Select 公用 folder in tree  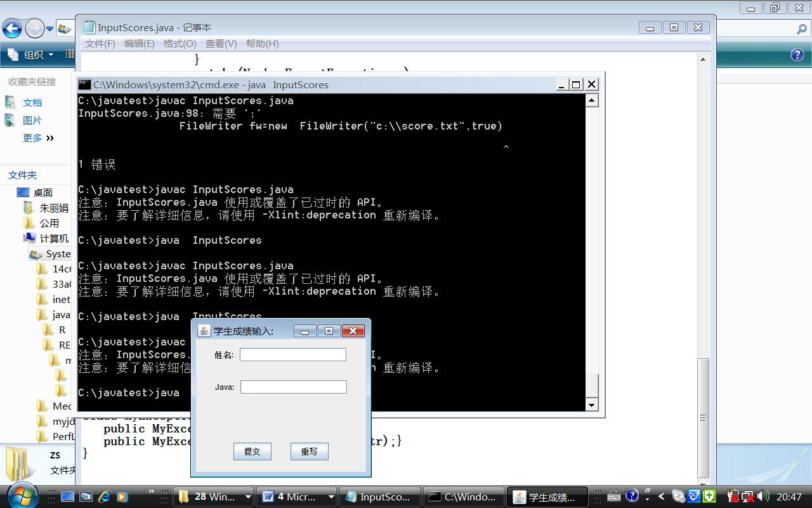[49, 223]
